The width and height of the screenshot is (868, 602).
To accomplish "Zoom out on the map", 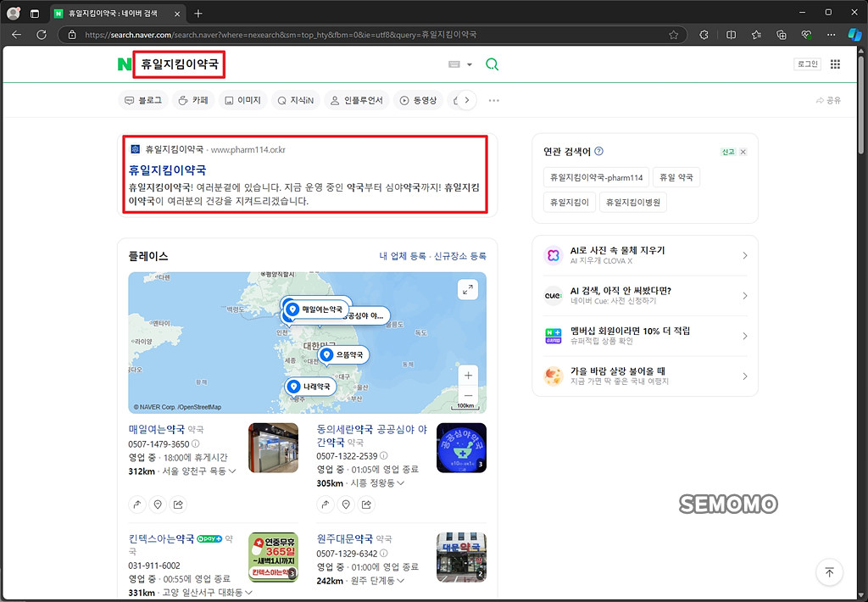I will (468, 395).
